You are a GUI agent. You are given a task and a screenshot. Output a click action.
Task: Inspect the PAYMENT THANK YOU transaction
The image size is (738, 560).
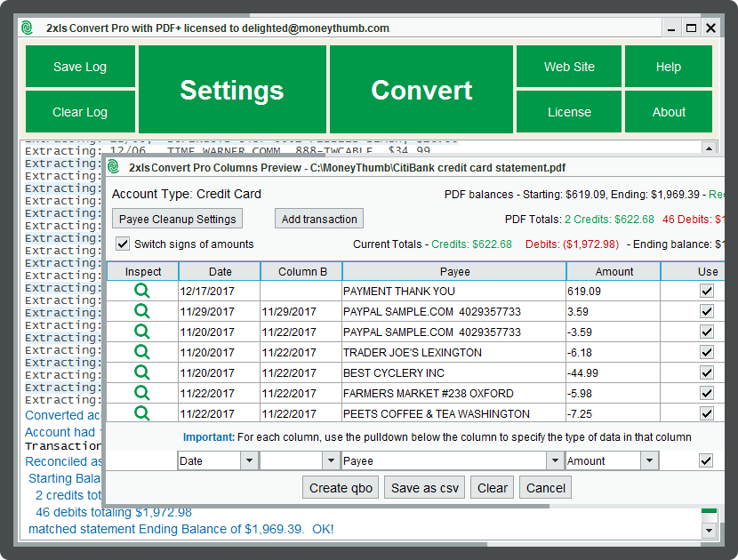click(142, 291)
